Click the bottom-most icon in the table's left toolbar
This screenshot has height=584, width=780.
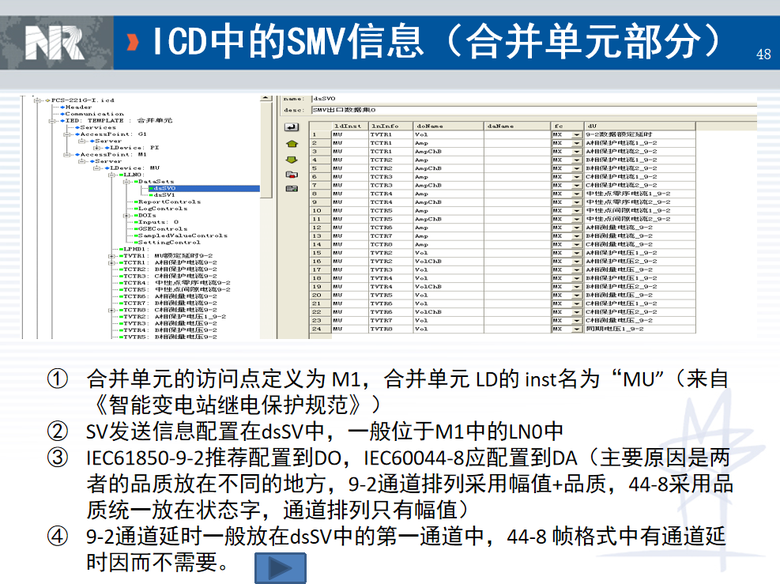pos(293,189)
